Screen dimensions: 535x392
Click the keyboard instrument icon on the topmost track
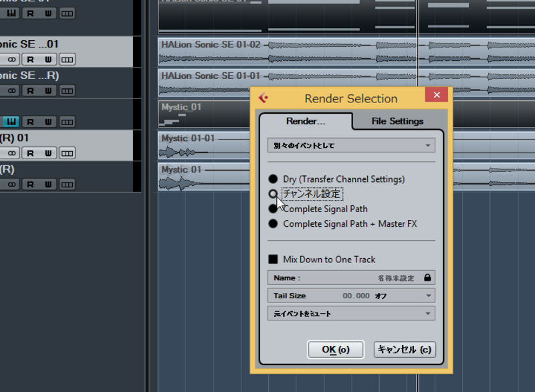point(11,13)
